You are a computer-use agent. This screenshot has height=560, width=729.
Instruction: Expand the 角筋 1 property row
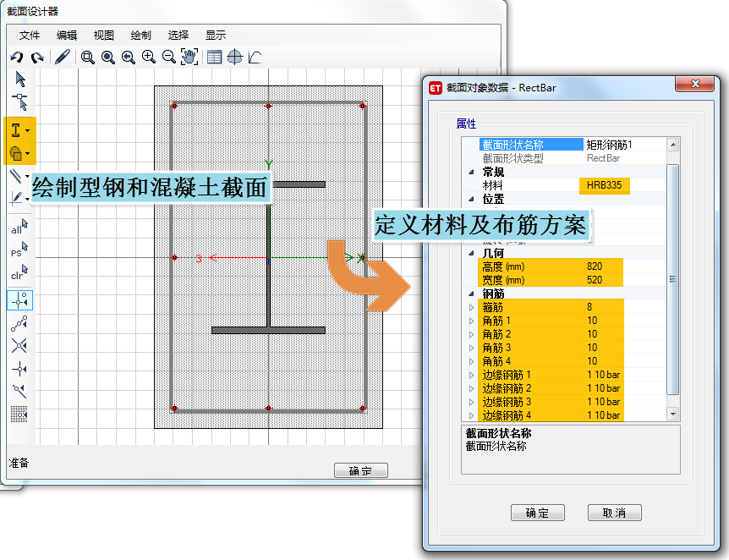pos(472,321)
